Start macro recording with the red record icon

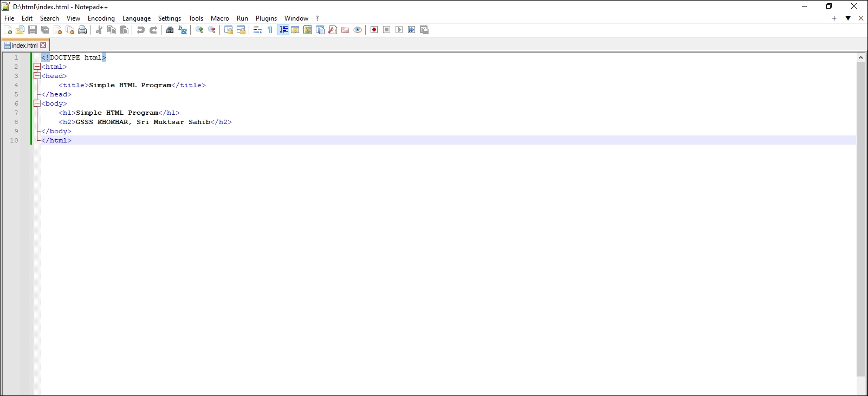[374, 30]
